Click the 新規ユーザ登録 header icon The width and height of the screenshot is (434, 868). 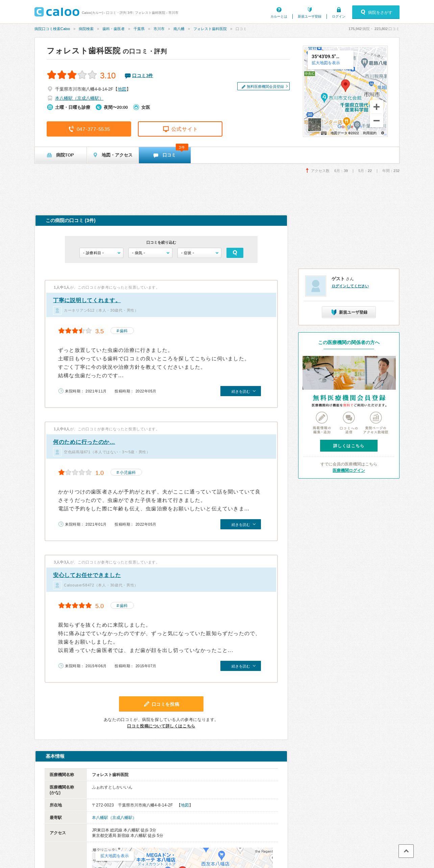tap(310, 10)
